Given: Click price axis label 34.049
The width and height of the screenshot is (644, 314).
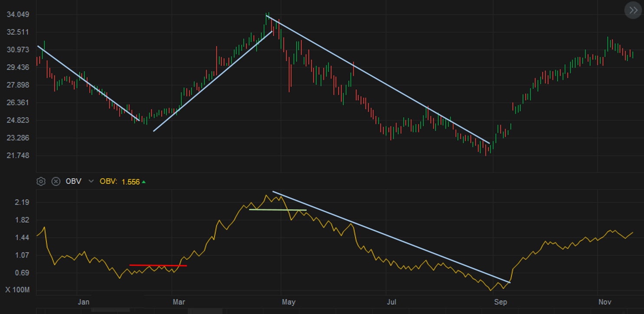Looking at the screenshot, I should click(18, 14).
